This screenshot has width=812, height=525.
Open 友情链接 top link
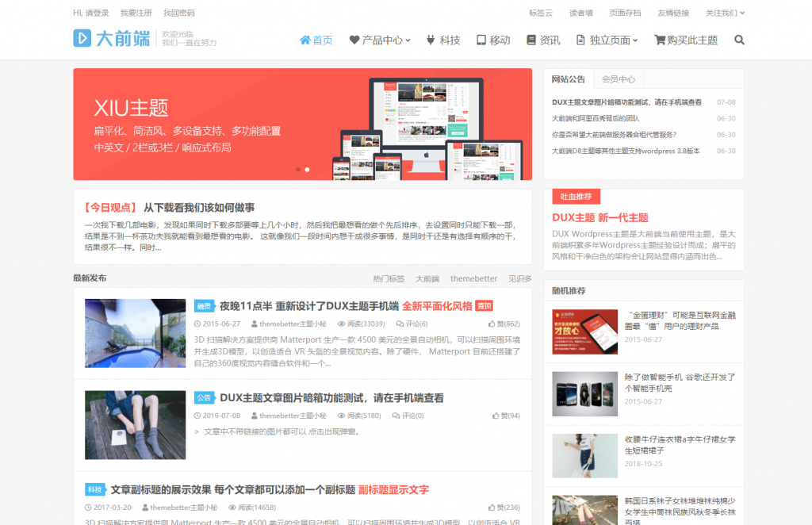[x=673, y=13]
